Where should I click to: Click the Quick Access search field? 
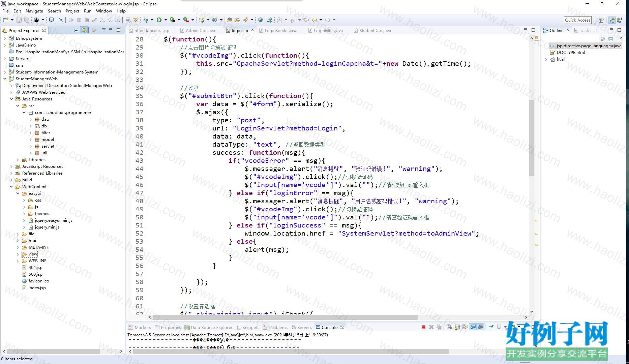tap(578, 20)
